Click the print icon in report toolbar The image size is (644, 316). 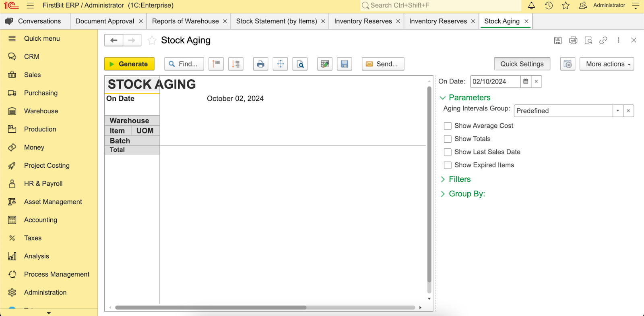[x=260, y=64]
